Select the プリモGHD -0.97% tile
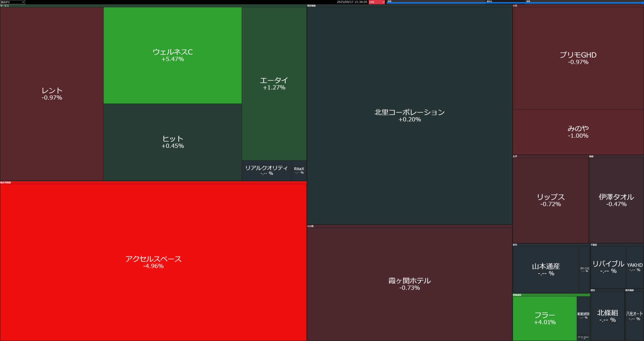The image size is (644, 341). point(578,58)
